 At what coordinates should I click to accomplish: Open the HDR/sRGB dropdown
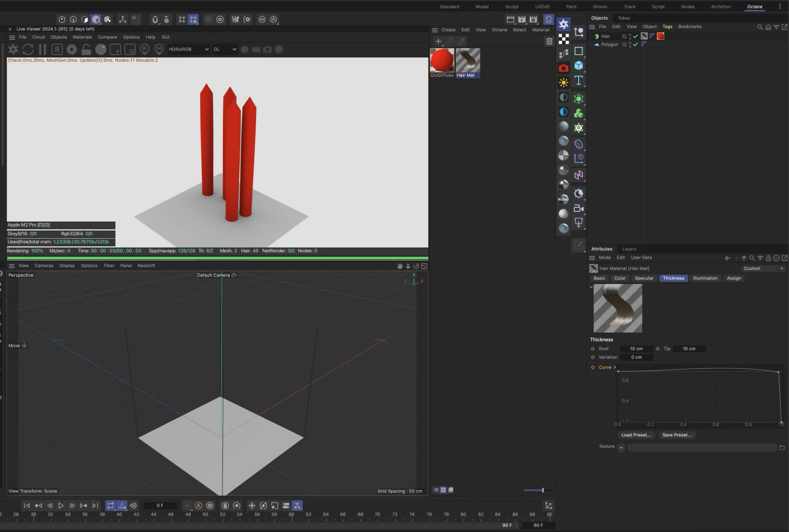click(x=188, y=50)
